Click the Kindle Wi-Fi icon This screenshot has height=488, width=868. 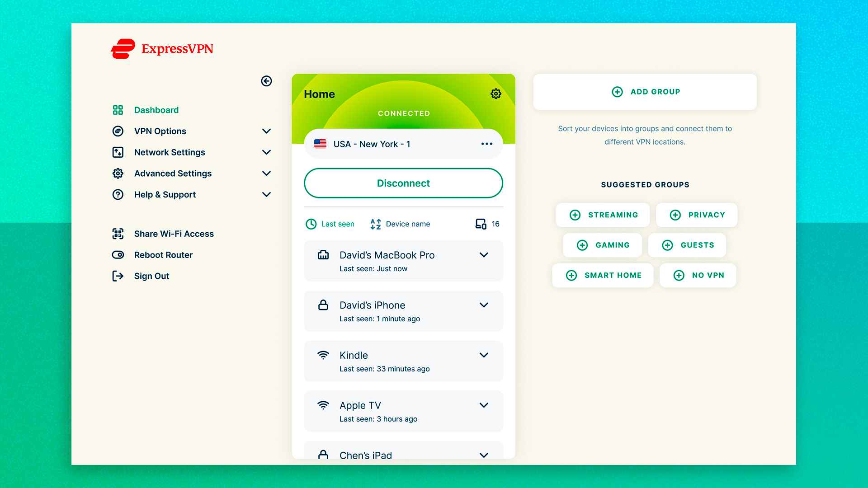pos(323,355)
